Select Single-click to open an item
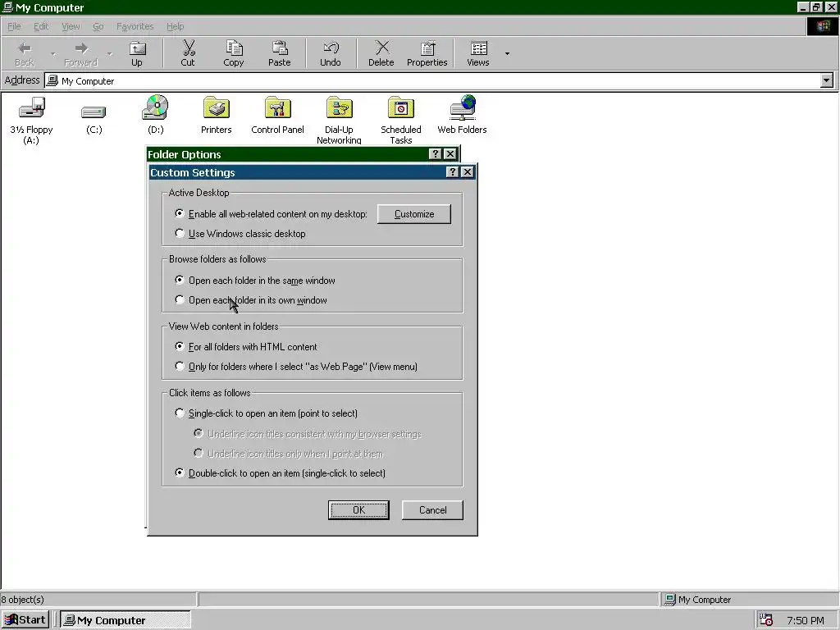The height and width of the screenshot is (630, 840). tap(267, 413)
